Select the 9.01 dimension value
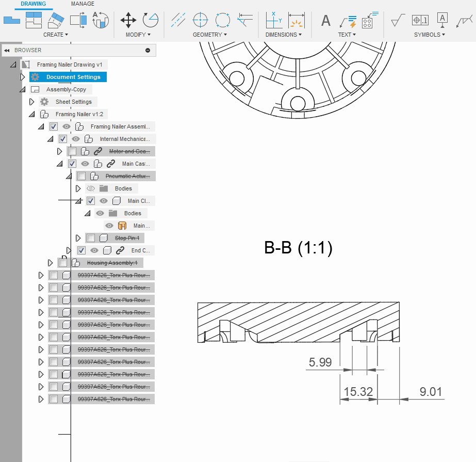The height and width of the screenshot is (462, 476). point(431,391)
